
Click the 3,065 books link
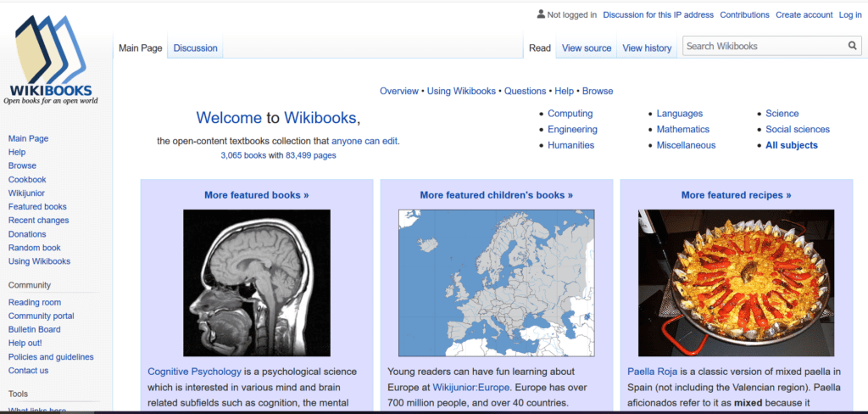(x=243, y=156)
